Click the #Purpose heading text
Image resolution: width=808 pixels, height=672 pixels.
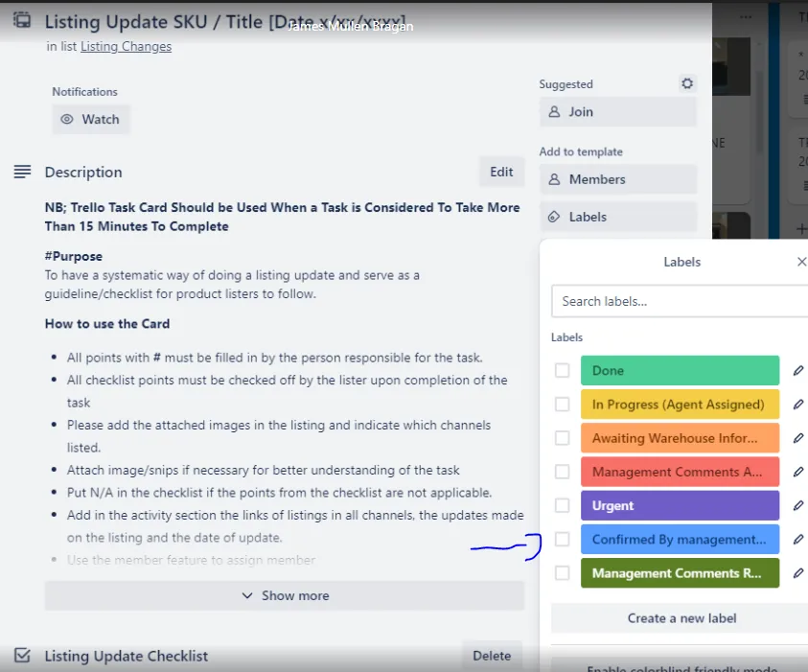(x=74, y=256)
